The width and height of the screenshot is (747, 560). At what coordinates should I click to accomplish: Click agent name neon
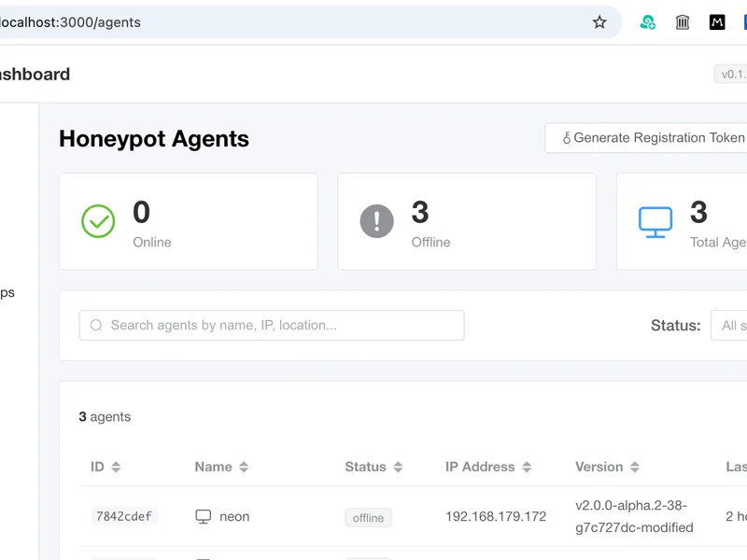coord(234,517)
